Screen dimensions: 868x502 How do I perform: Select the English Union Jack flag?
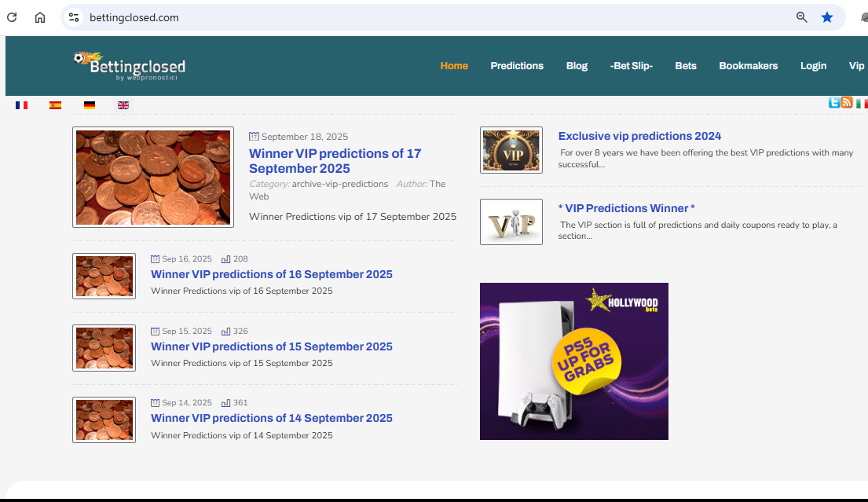pos(123,104)
